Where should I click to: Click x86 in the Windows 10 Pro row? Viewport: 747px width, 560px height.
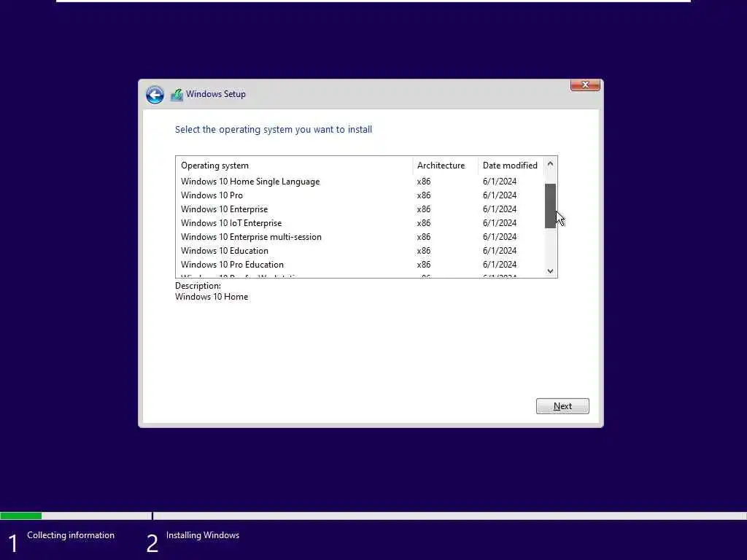click(424, 195)
